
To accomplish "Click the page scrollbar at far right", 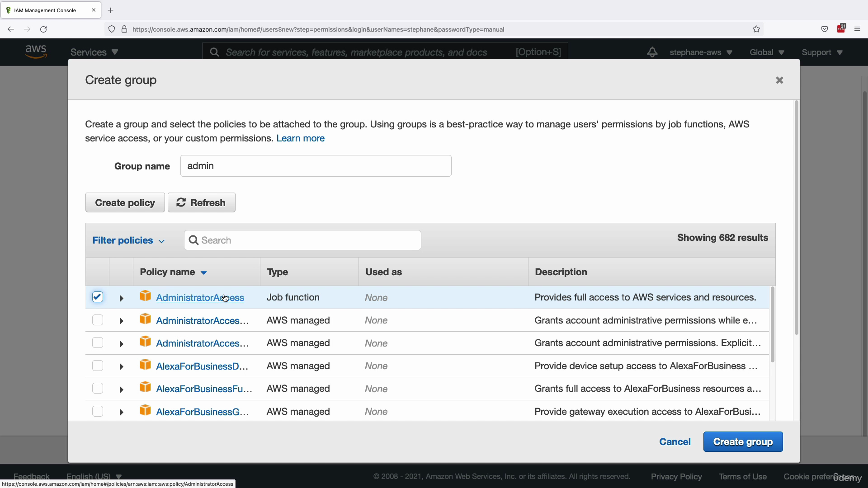I will pos(865,263).
